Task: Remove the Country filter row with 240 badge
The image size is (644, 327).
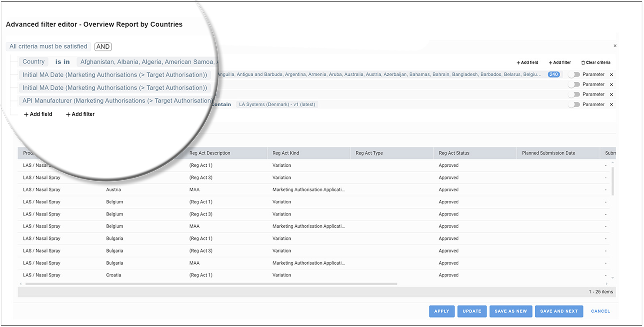Action: pyautogui.click(x=611, y=74)
